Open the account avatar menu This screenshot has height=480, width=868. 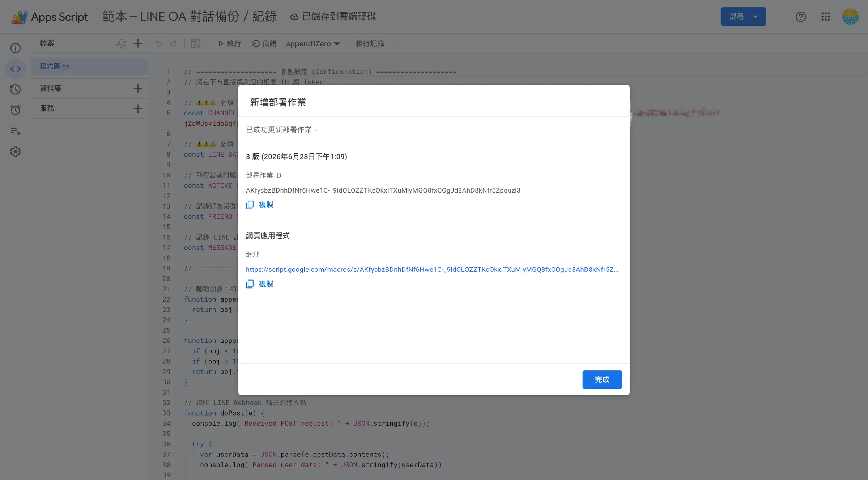(x=850, y=17)
